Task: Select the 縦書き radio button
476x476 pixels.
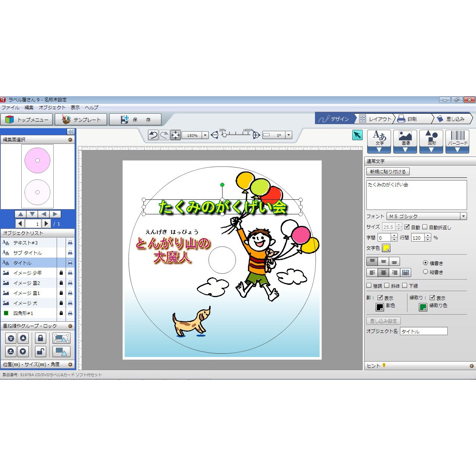Action: [425, 272]
